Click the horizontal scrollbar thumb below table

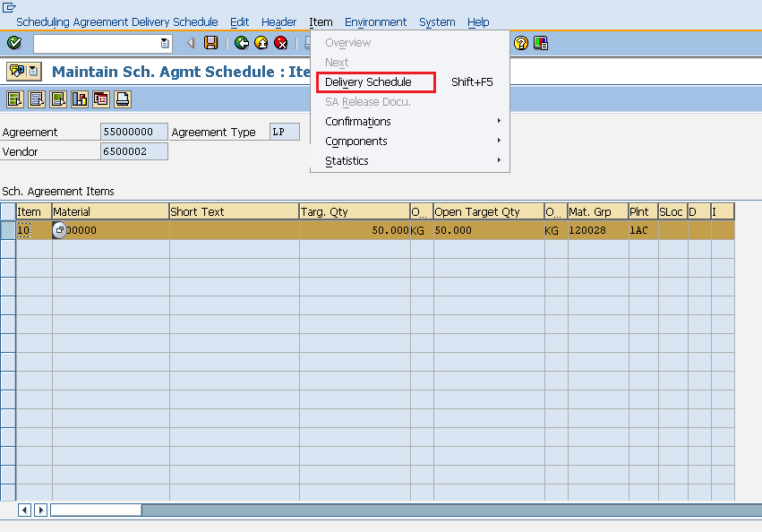[x=96, y=510]
